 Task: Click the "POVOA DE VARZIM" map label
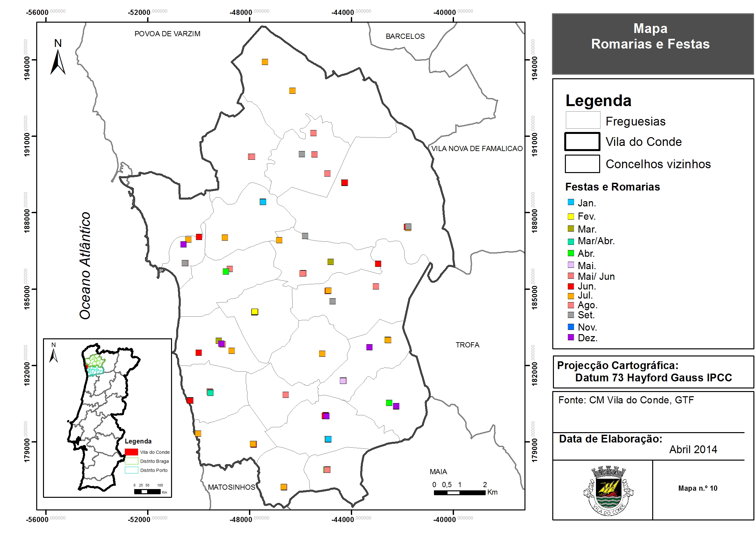167,34
